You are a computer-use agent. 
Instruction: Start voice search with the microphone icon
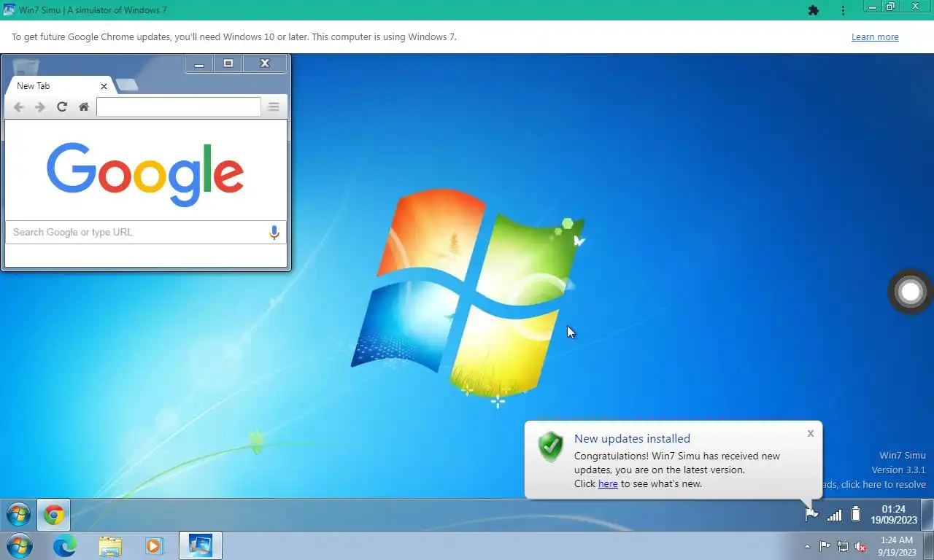pyautogui.click(x=274, y=233)
